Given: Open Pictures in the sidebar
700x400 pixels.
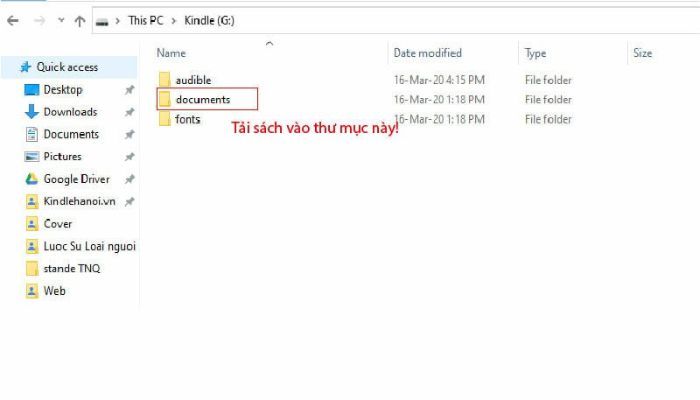Looking at the screenshot, I should point(62,156).
